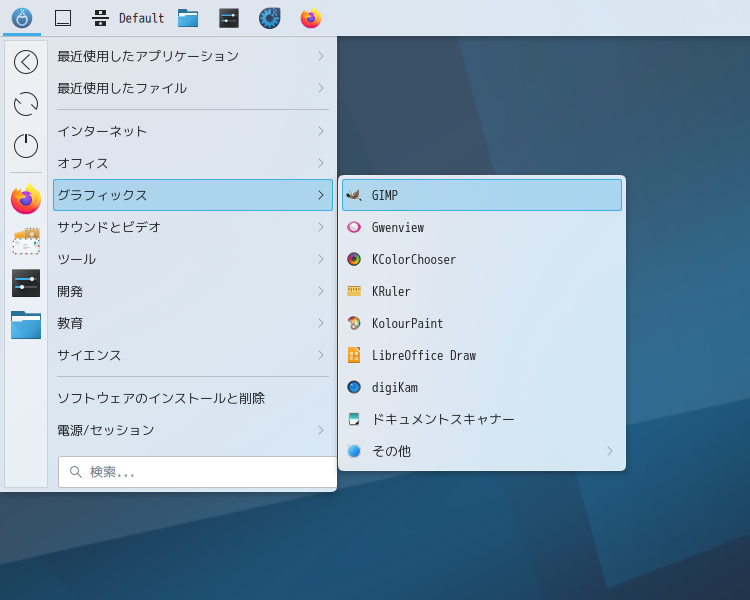Open ソフトウェアのインストールと削除

[193, 399]
